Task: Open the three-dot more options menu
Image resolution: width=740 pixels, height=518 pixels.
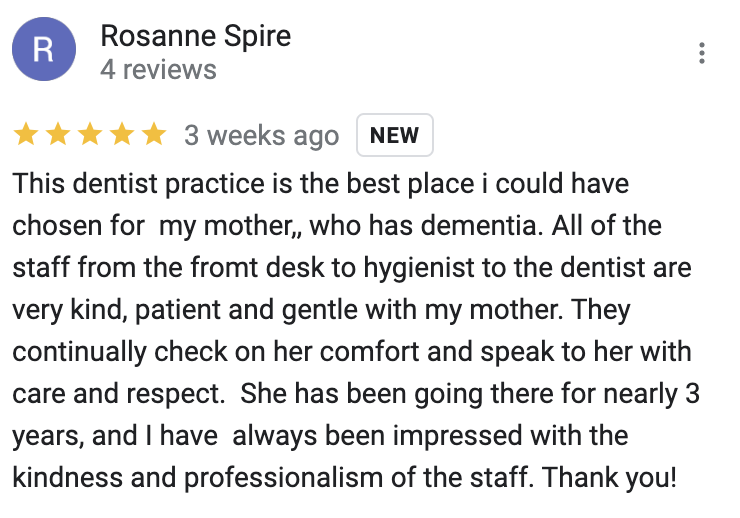Action: pyautogui.click(x=702, y=53)
